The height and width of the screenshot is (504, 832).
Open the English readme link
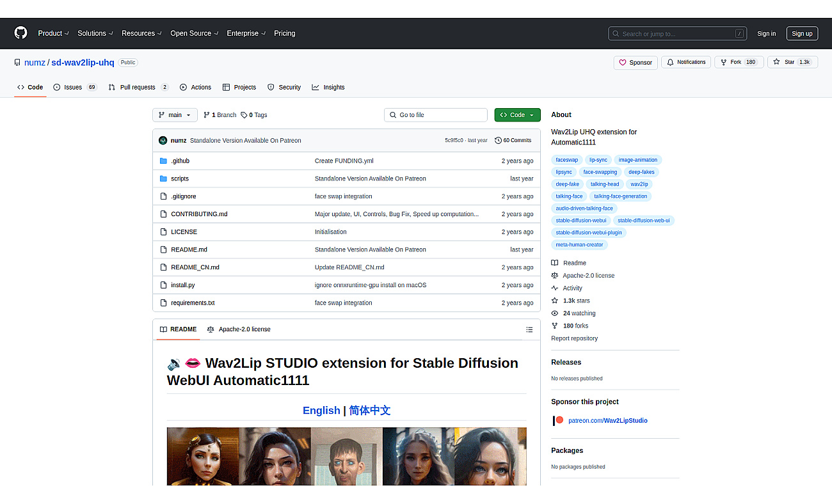[321, 411]
